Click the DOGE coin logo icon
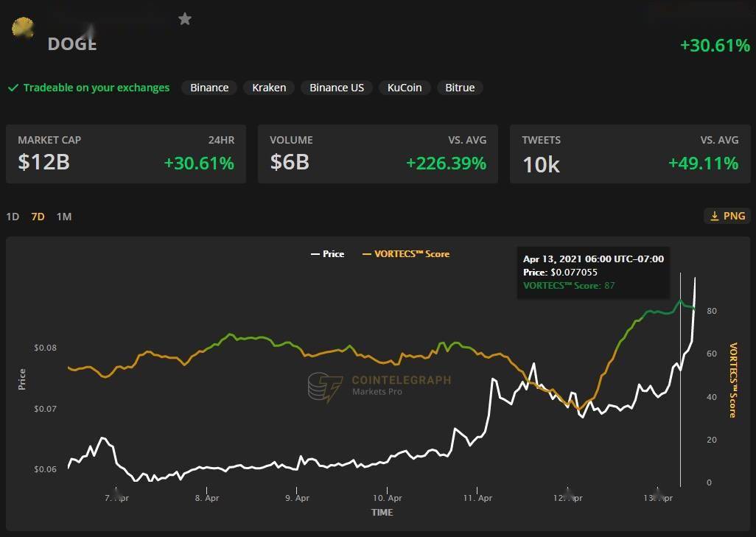The height and width of the screenshot is (537, 756). pyautogui.click(x=23, y=28)
